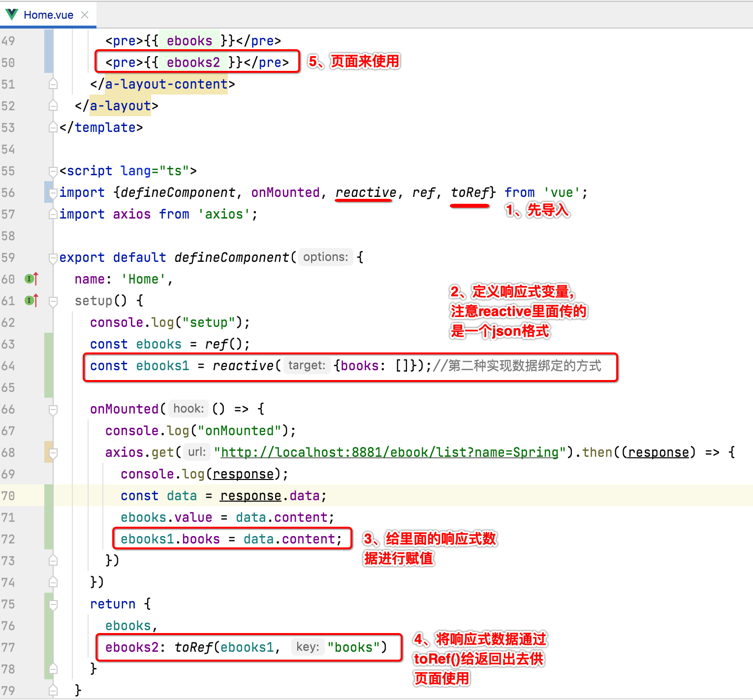
Task: Click the 'ebooks1' constant declaration on line 64
Action: click(x=162, y=366)
